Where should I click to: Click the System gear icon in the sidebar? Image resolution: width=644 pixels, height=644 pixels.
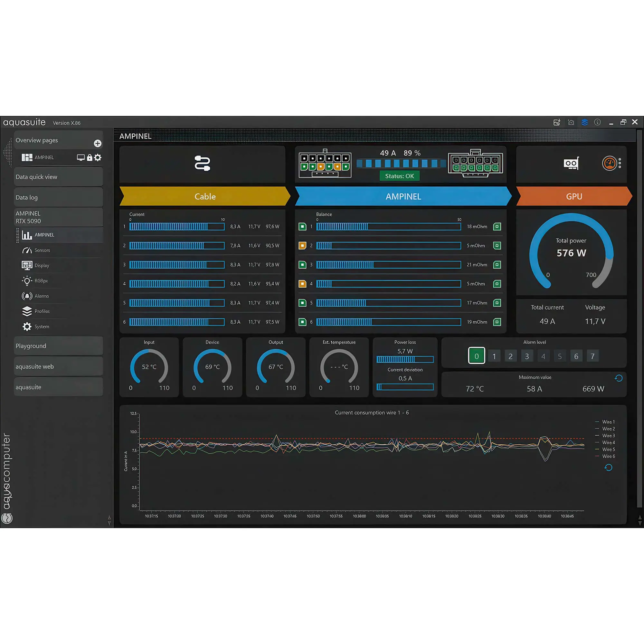coord(27,327)
